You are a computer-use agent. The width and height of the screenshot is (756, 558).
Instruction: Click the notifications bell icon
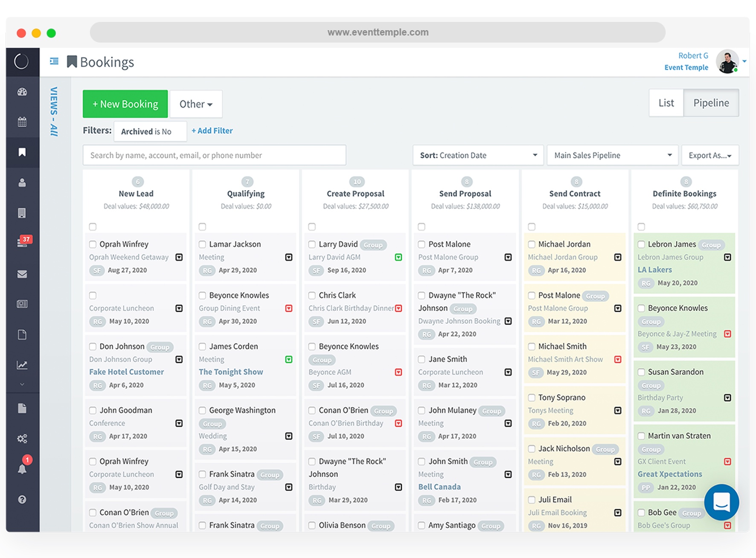click(x=22, y=469)
